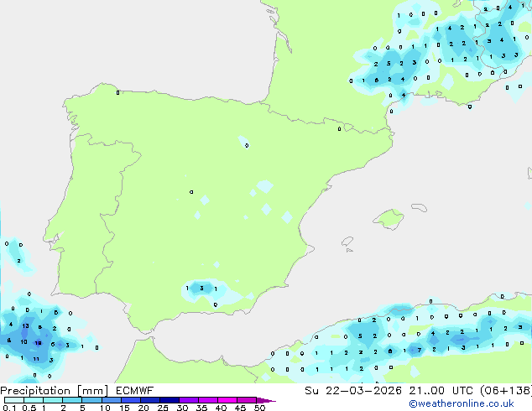Click the 2–5 mm legend color box

(x=72, y=400)
